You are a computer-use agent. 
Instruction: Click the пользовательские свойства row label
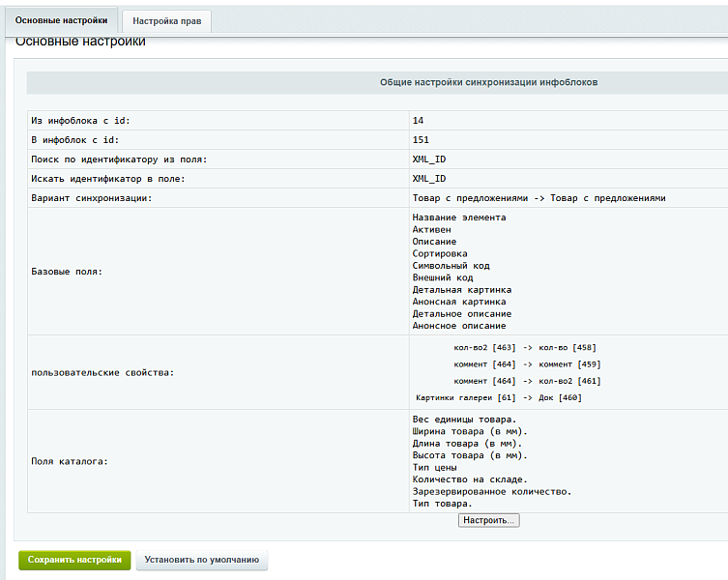(102, 373)
